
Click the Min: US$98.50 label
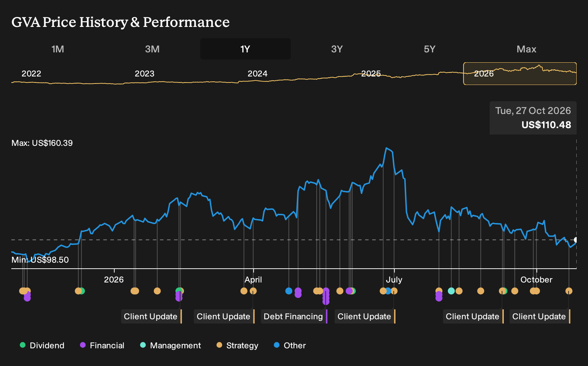pyautogui.click(x=40, y=260)
